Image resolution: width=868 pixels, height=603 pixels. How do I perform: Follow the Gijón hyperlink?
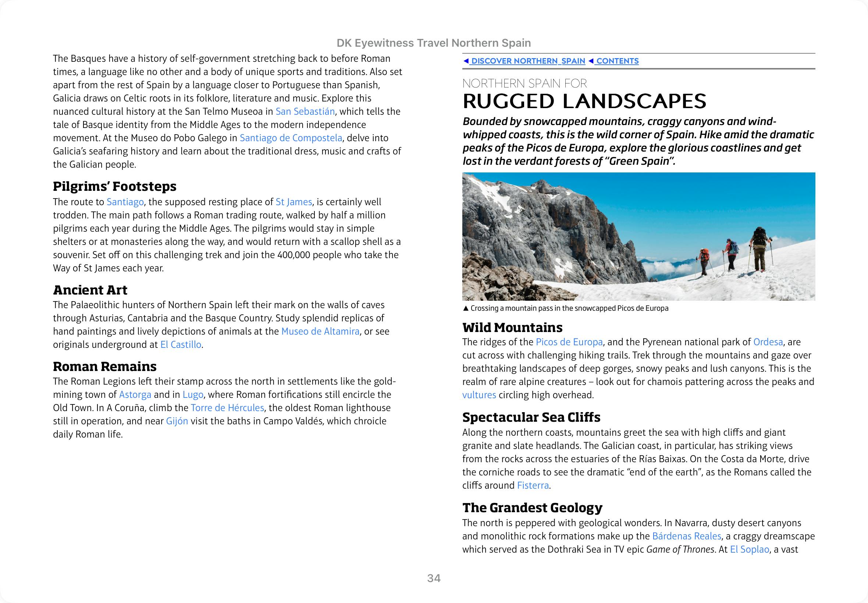[x=177, y=421]
